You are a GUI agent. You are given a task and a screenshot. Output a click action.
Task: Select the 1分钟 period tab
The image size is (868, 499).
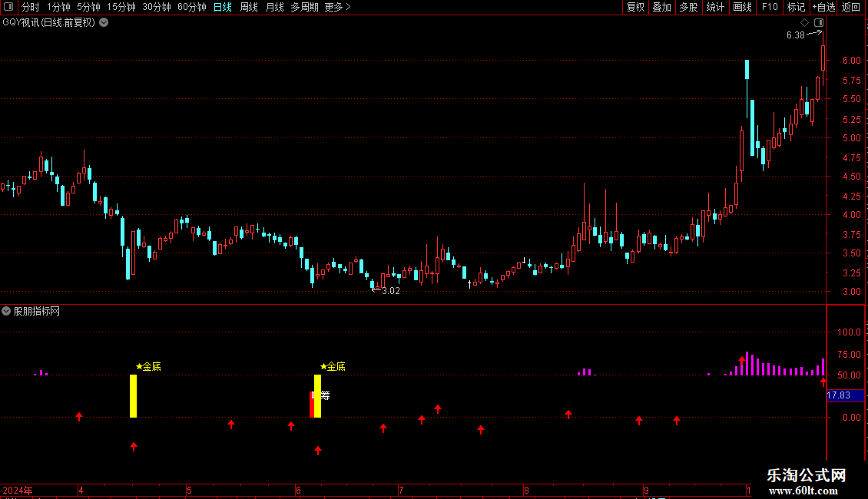(58, 7)
